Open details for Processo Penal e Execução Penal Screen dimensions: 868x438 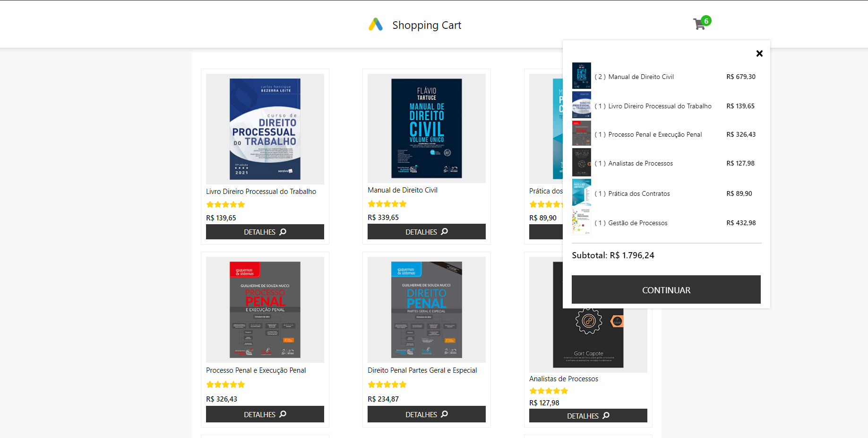pos(265,414)
